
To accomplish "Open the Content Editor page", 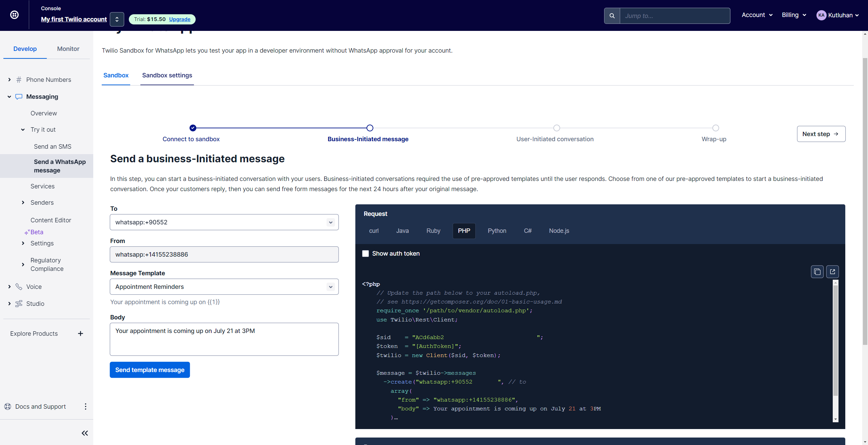I will (x=51, y=220).
